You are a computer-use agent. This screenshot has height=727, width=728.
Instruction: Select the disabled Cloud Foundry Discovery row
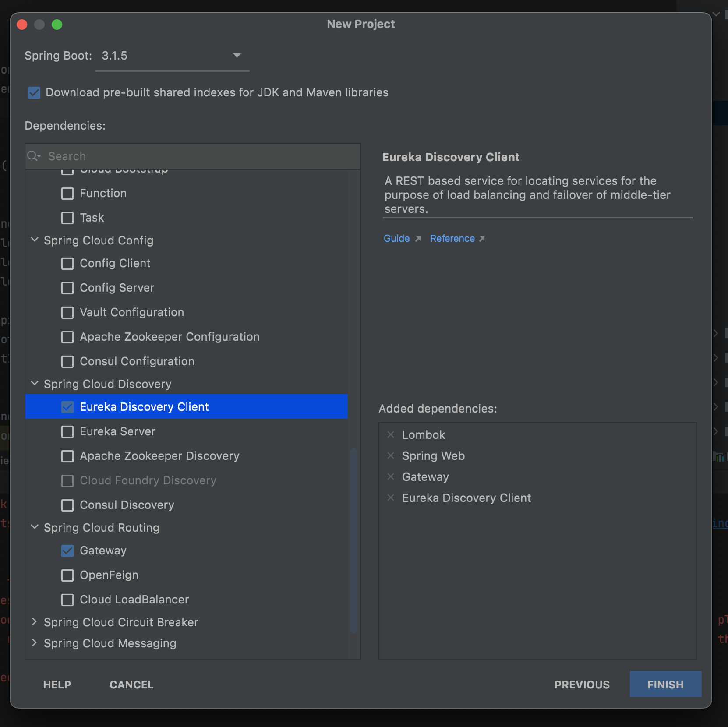coord(187,480)
